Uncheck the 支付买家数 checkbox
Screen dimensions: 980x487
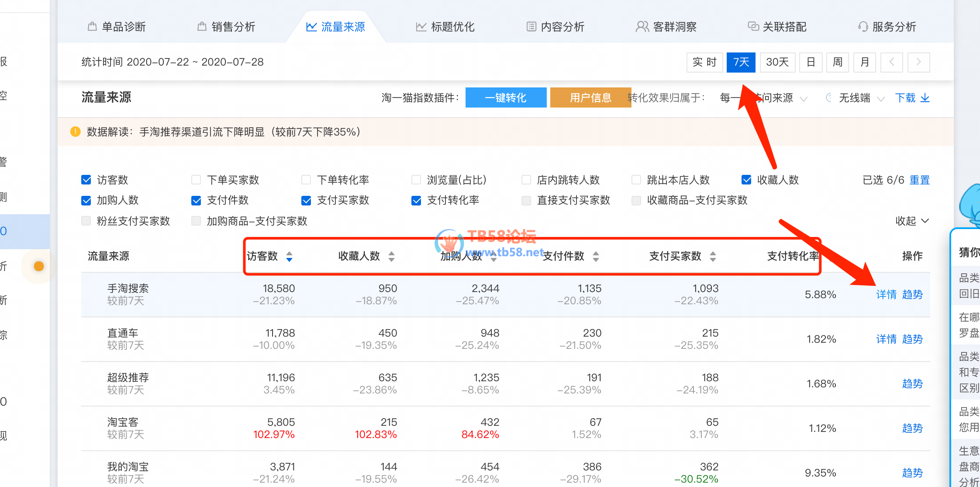306,200
